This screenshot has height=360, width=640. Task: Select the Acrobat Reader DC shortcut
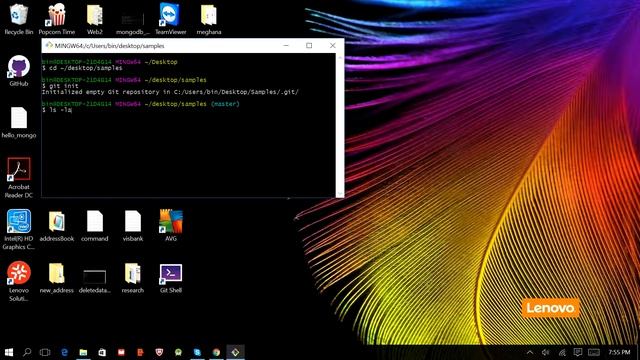click(19, 178)
